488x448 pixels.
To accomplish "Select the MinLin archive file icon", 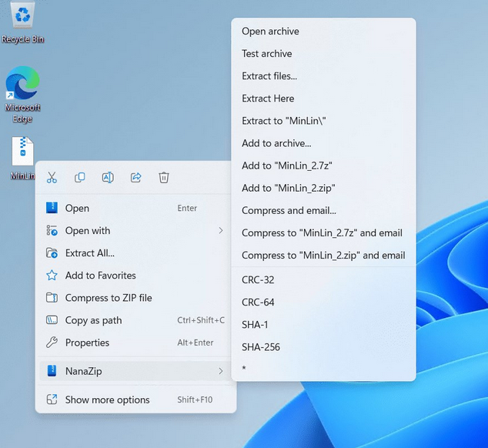I will (x=22, y=158).
